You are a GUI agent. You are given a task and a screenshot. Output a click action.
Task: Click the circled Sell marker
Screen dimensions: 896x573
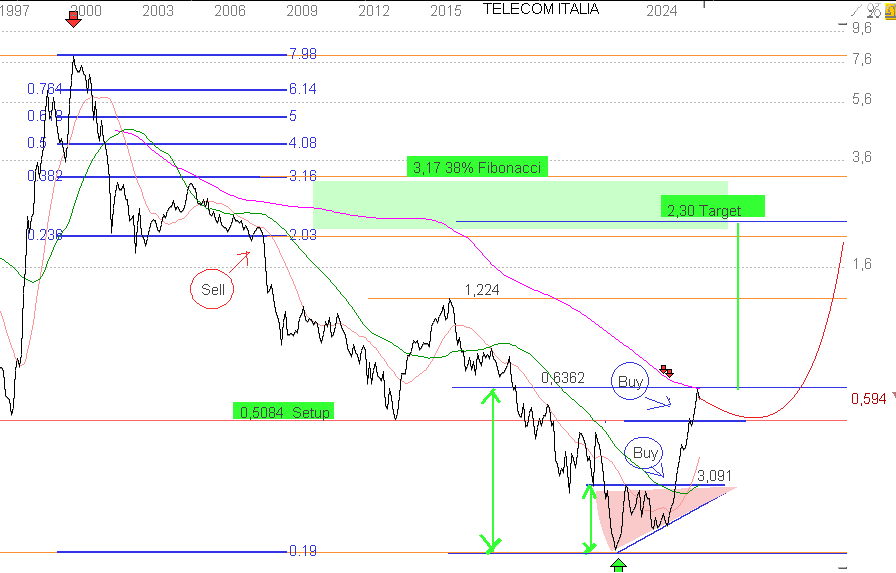[212, 291]
